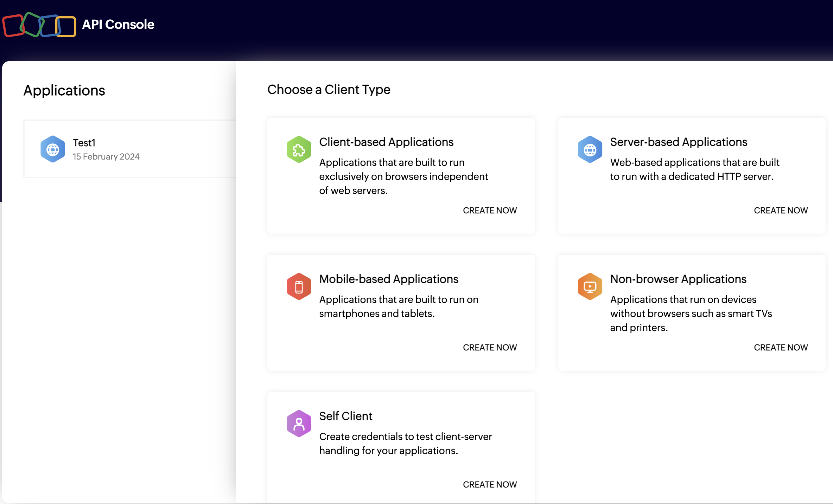Click the red smartphone icon for Mobile-based Applications
This screenshot has height=504, width=833.
coord(299,286)
